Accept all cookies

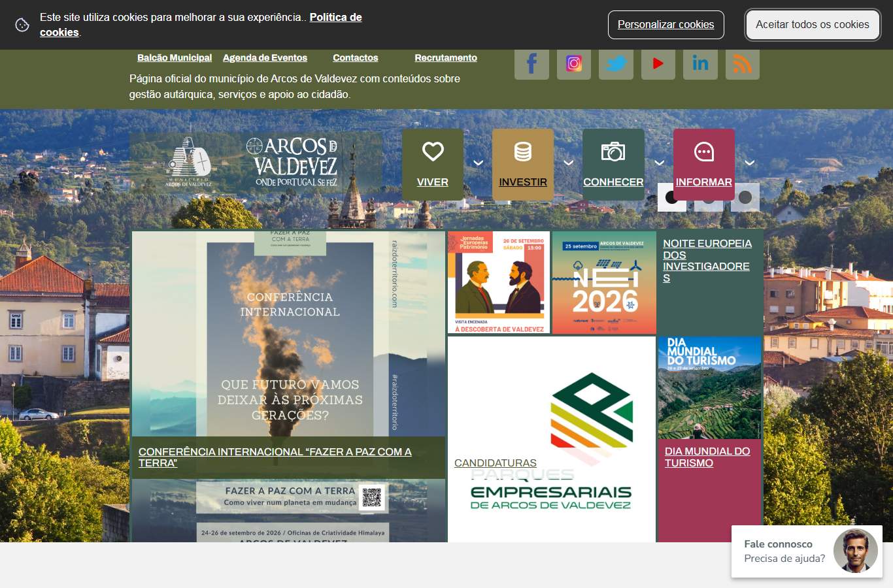click(x=813, y=25)
